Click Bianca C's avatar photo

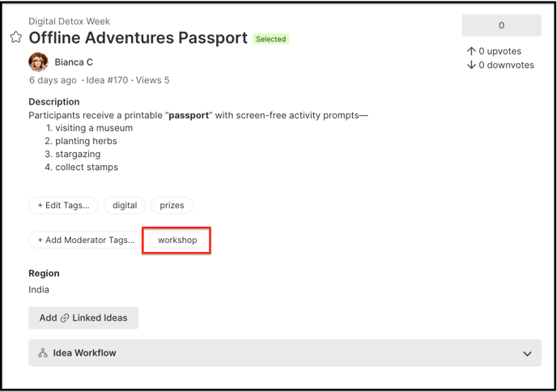point(38,62)
